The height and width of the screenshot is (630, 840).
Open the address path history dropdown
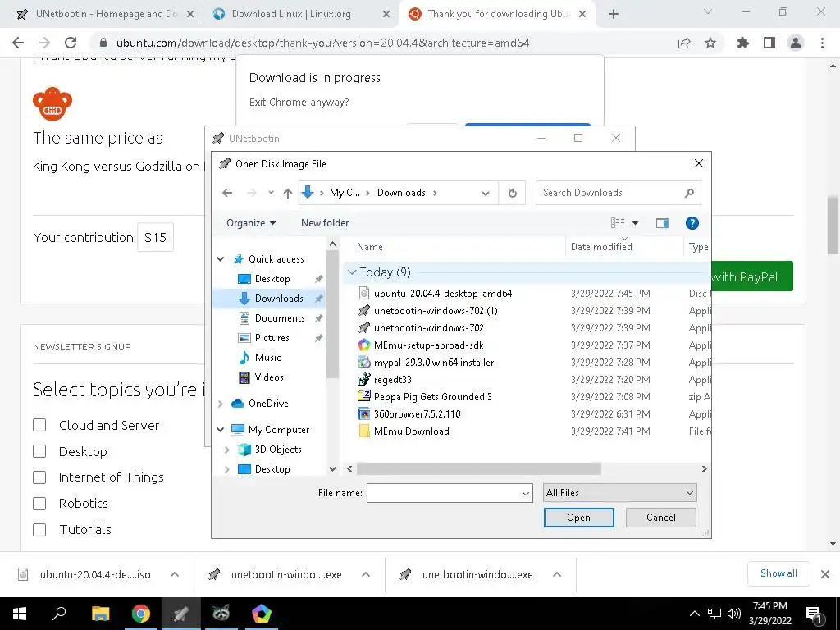486,193
